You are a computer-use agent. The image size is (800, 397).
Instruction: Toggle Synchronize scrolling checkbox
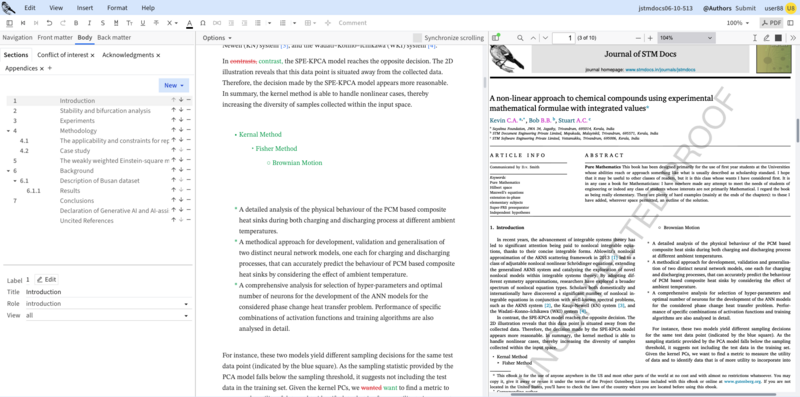click(417, 38)
